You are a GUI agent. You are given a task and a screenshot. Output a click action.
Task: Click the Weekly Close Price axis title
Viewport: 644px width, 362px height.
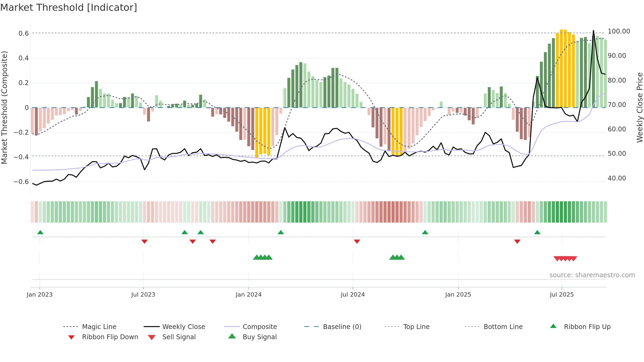tap(640, 107)
